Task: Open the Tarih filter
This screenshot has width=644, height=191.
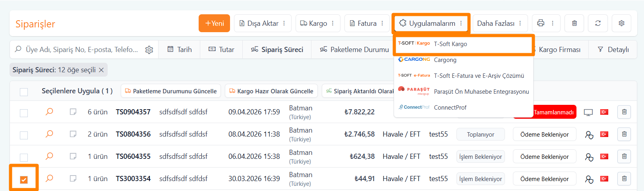Action: coord(179,50)
